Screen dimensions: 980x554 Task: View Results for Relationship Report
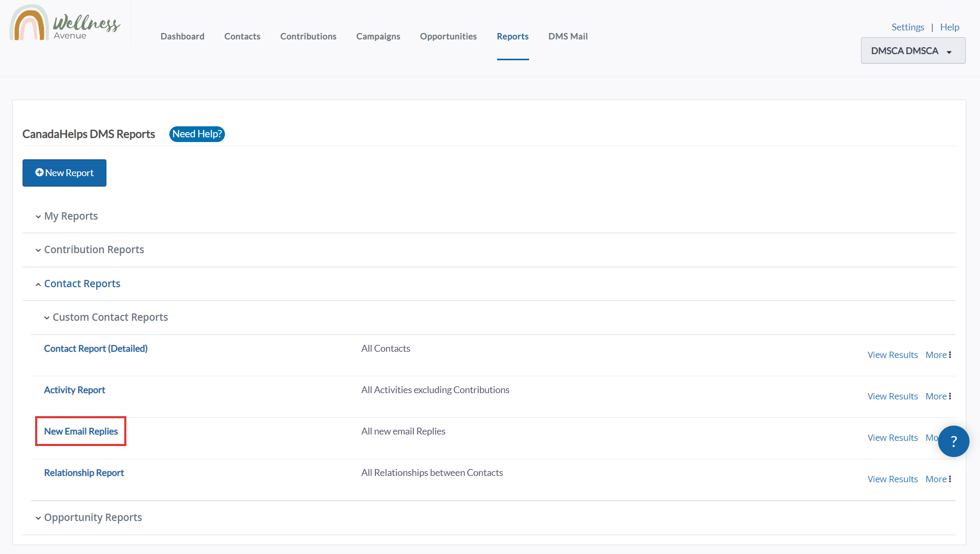tap(892, 479)
